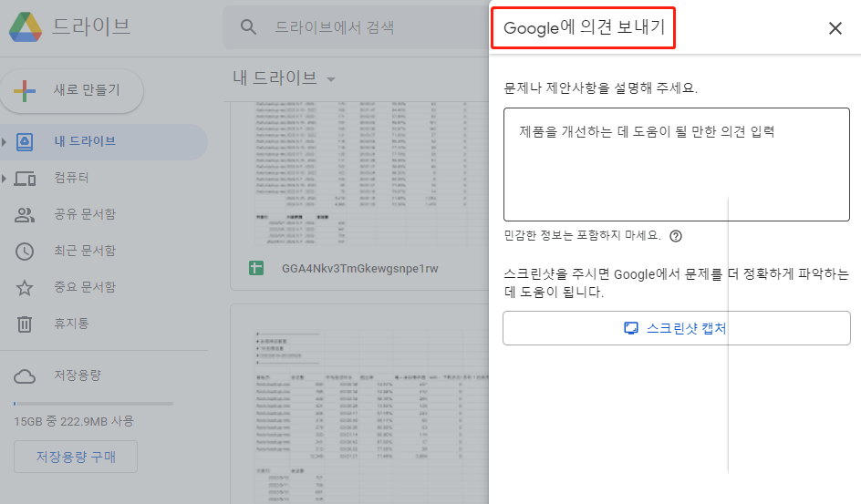The height and width of the screenshot is (504, 861).
Task: Expand the 내 드라이브 tree arrow
Action: coord(5,142)
